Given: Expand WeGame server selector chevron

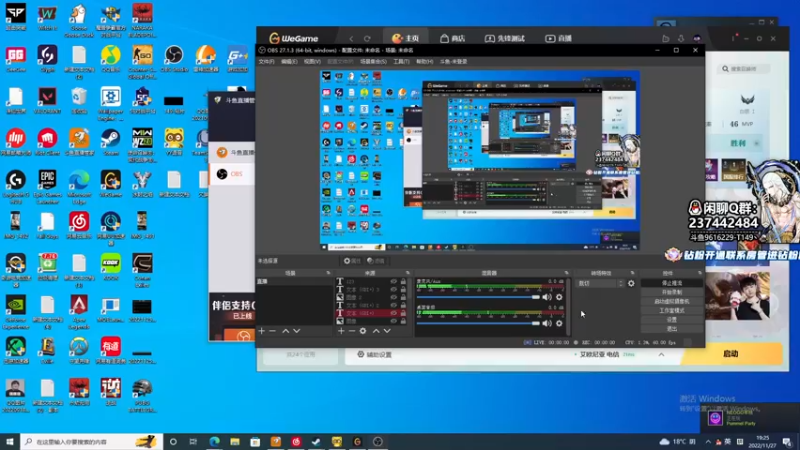Looking at the screenshot, I should point(661,354).
